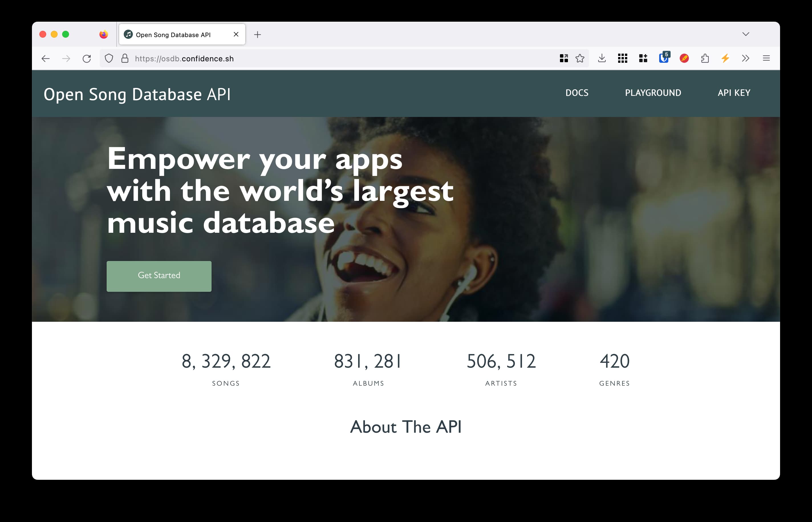The image size is (812, 522).
Task: Open the tracking protection shield icon
Action: pos(109,59)
